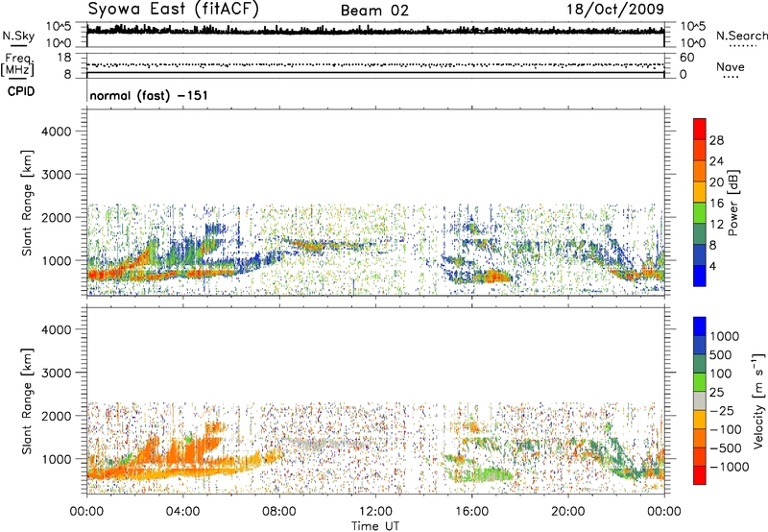Click the '3000' tick on velocity panel
This screenshot has height=532, width=768.
coord(56,373)
